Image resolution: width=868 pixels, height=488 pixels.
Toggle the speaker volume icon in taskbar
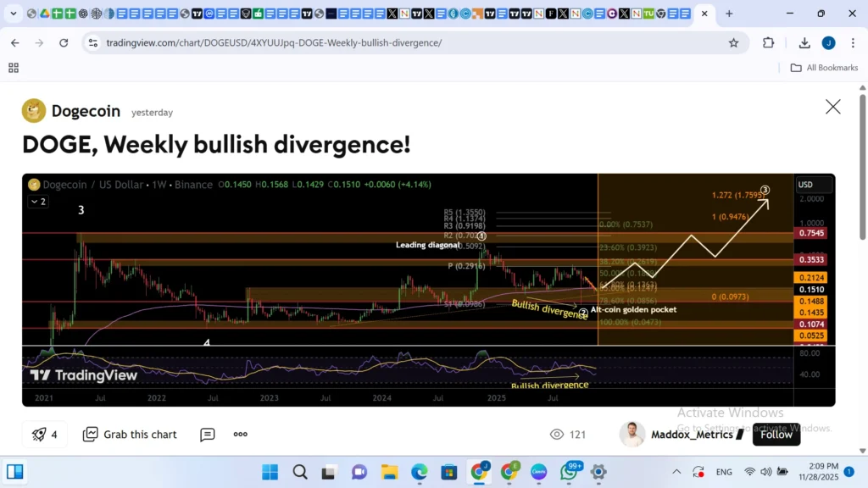pyautogui.click(x=765, y=471)
